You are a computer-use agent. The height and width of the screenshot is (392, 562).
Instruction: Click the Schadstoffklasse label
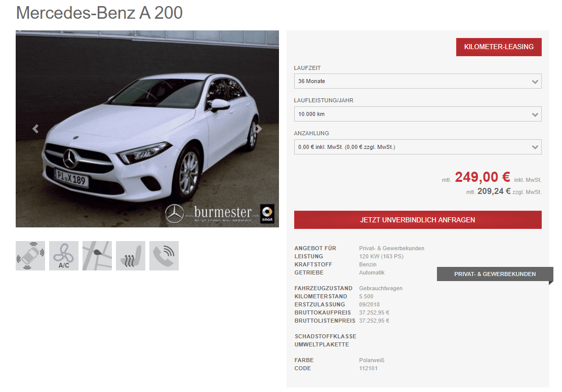[326, 336]
